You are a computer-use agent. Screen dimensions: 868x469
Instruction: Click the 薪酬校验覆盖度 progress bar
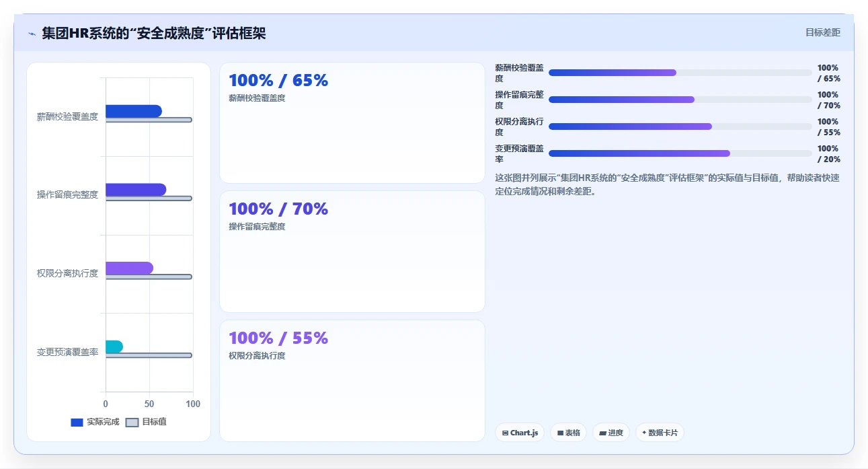pos(680,73)
